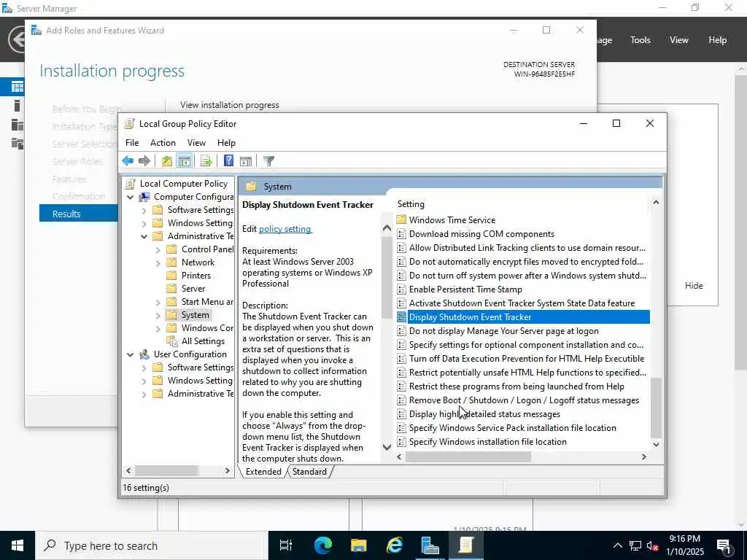
Task: Click the Export List toolbar icon
Action: coord(206,161)
